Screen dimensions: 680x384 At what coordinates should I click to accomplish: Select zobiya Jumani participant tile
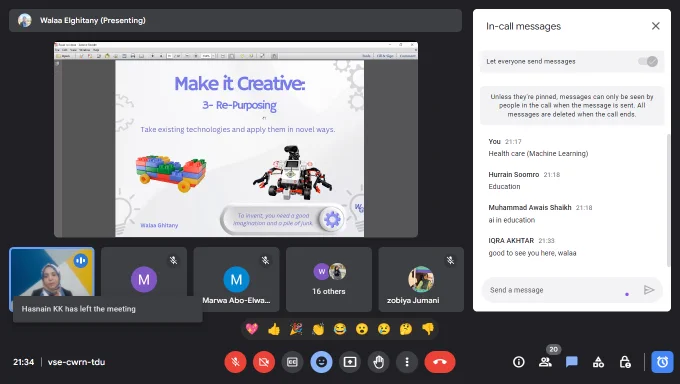[421, 279]
